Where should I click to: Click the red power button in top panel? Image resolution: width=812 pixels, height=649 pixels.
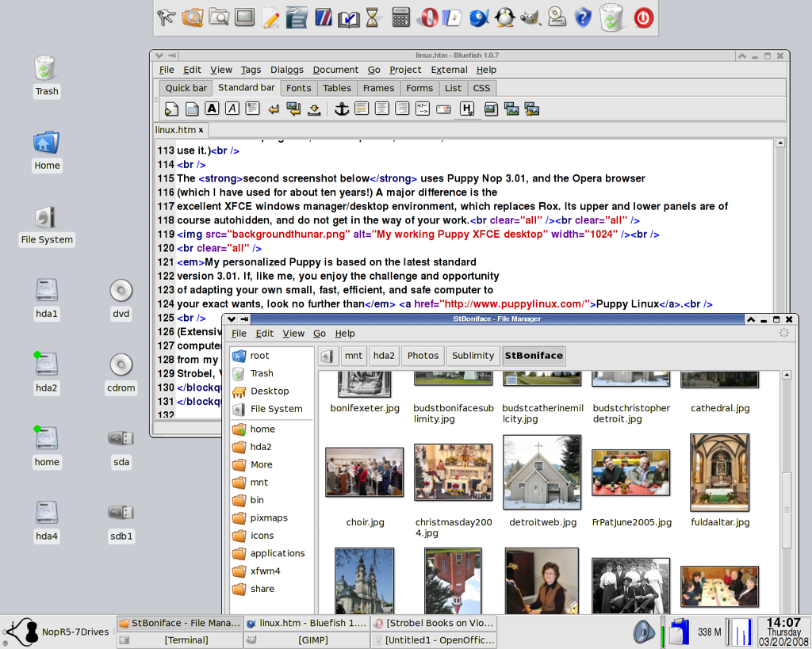click(x=643, y=18)
